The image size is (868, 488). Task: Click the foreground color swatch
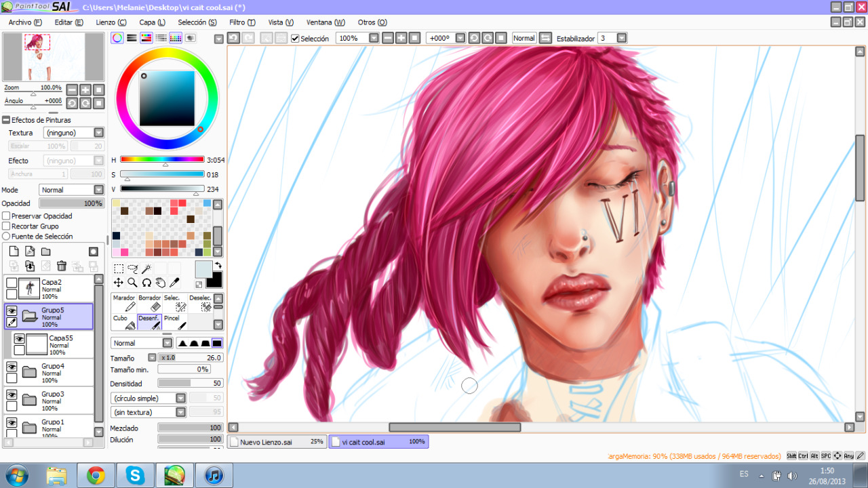pos(203,270)
